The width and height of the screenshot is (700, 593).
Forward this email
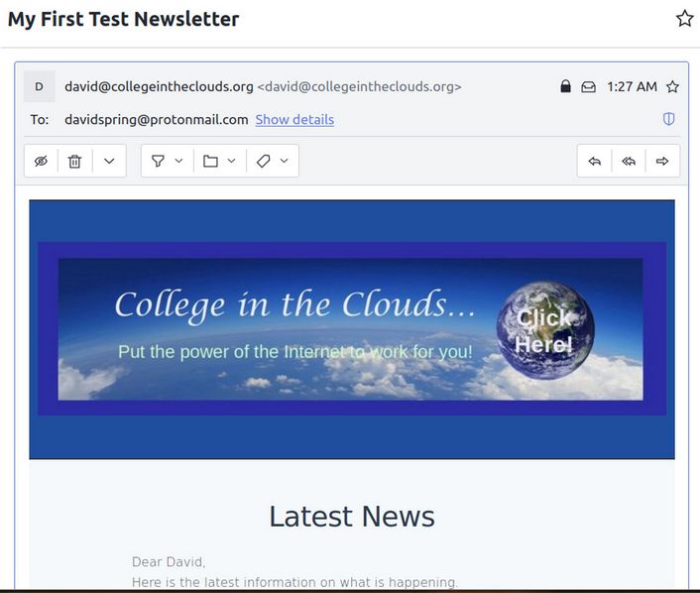662,161
